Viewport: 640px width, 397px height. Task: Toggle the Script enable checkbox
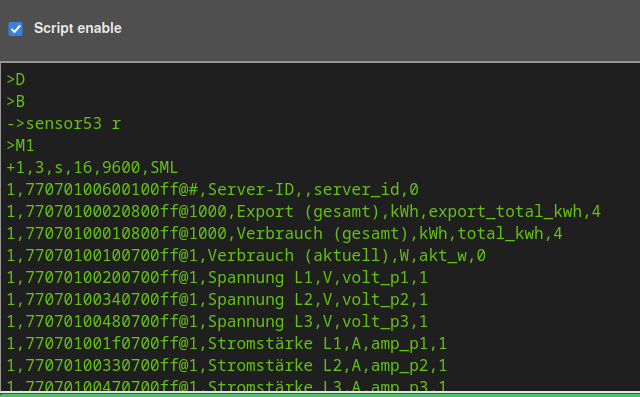click(x=16, y=29)
